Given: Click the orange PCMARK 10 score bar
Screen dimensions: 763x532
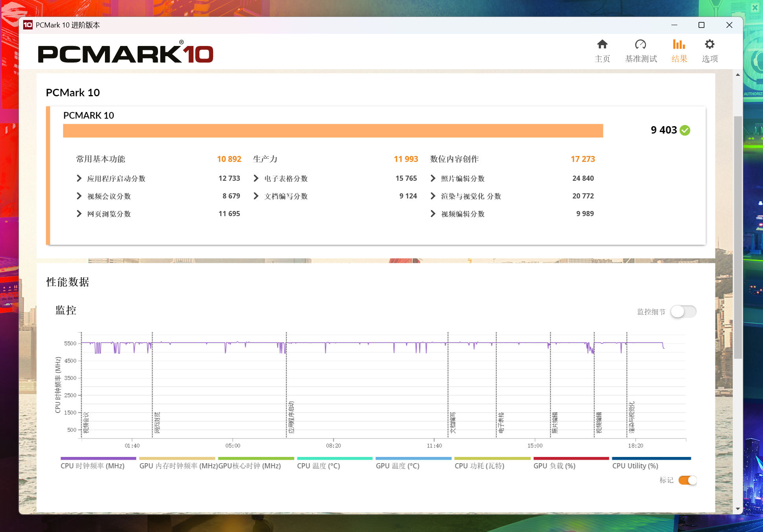Looking at the screenshot, I should click(x=333, y=131).
